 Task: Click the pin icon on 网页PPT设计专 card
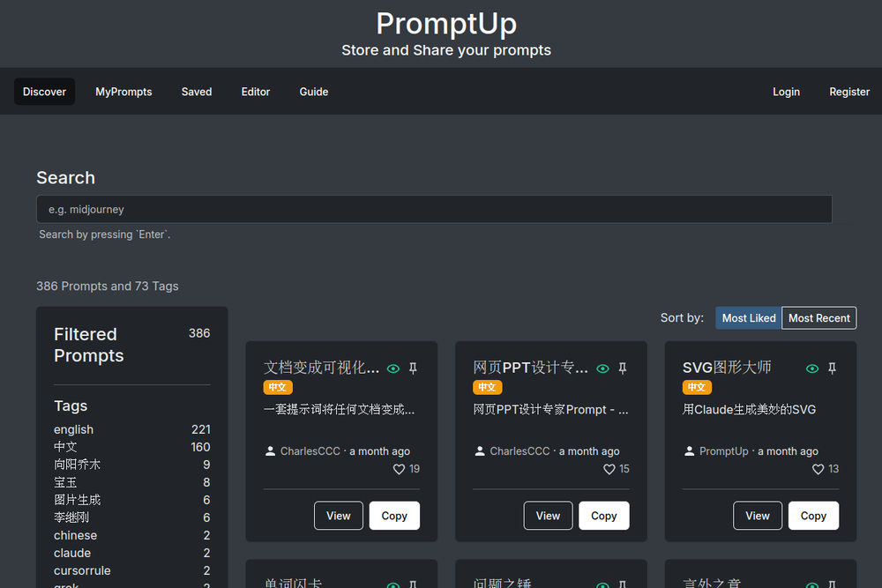[622, 368]
